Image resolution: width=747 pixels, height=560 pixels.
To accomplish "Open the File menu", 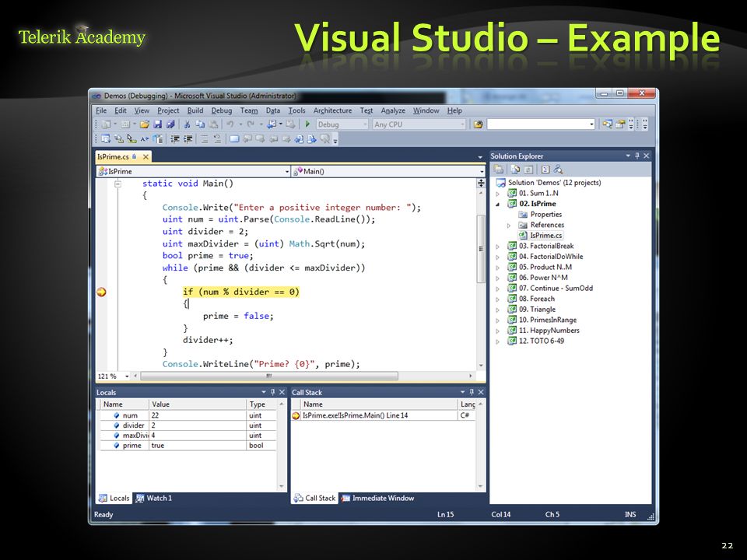I will coord(101,110).
